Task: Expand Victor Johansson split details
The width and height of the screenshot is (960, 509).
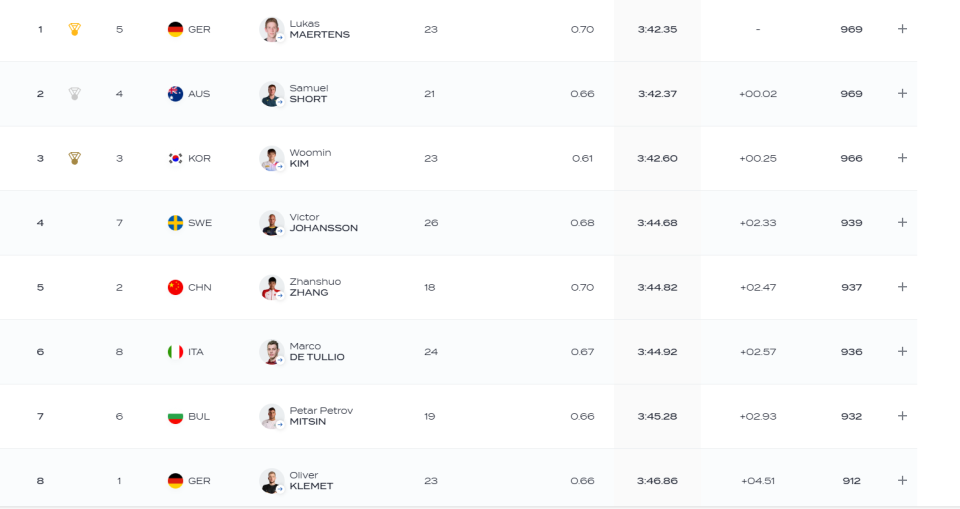Action: coord(902,222)
